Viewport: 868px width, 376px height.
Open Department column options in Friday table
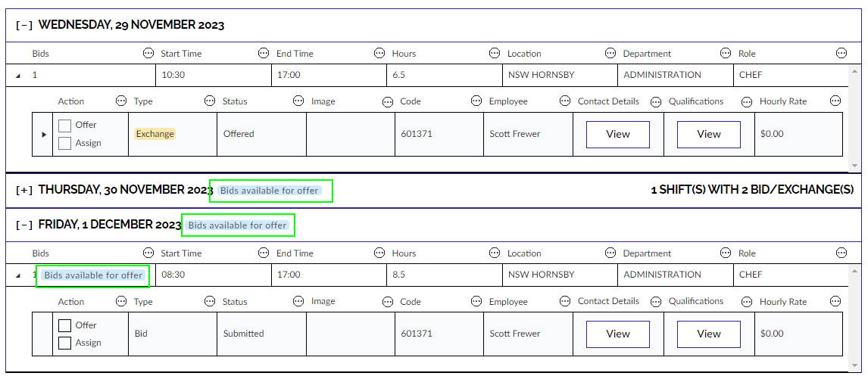(x=726, y=253)
